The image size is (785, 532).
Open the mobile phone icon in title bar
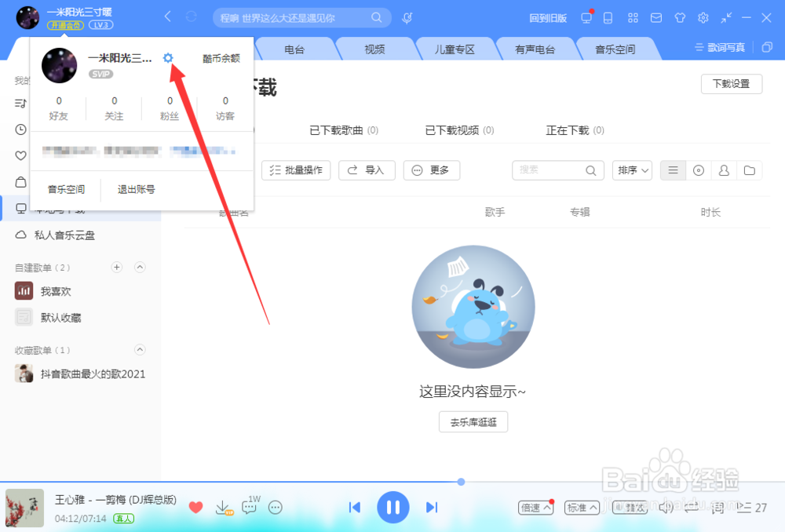tap(608, 18)
